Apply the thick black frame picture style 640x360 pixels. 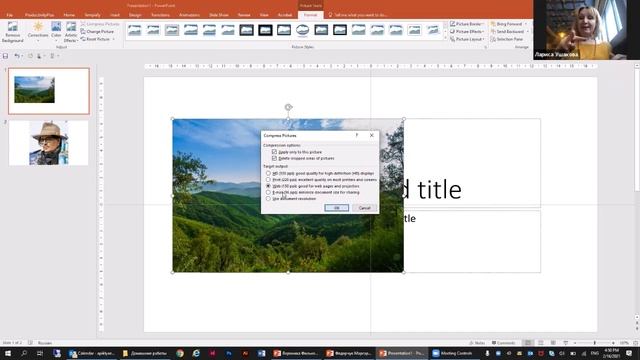point(265,30)
